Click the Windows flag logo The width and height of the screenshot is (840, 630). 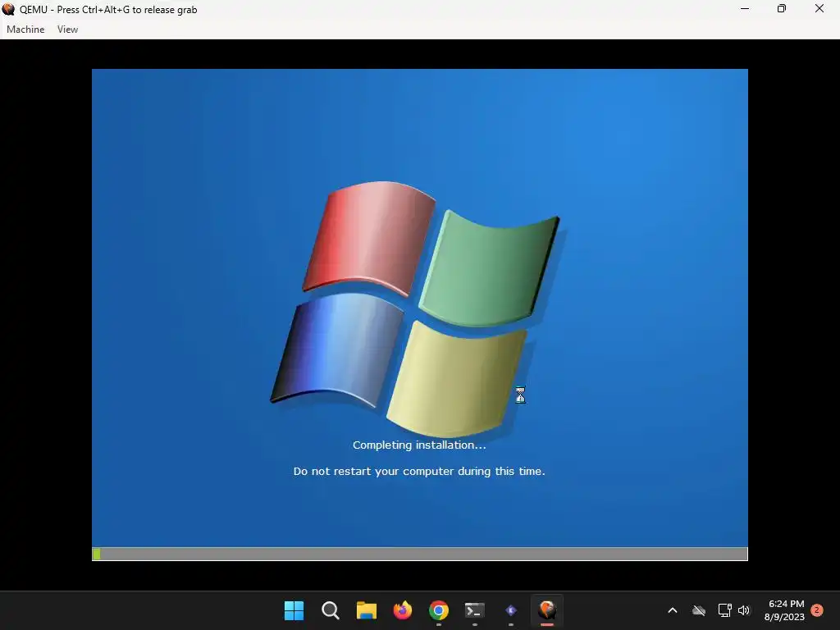coord(415,308)
